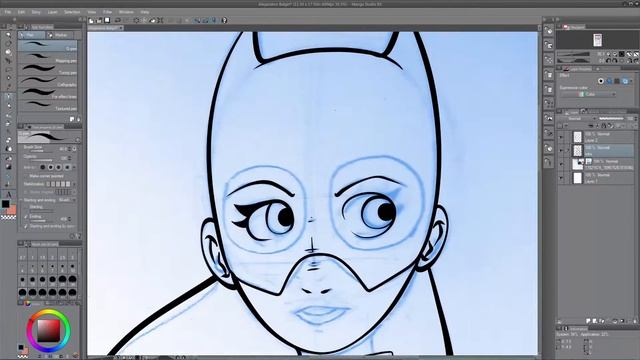Select the Eyedropper tool
This screenshot has height=360, width=640.
click(x=8, y=87)
